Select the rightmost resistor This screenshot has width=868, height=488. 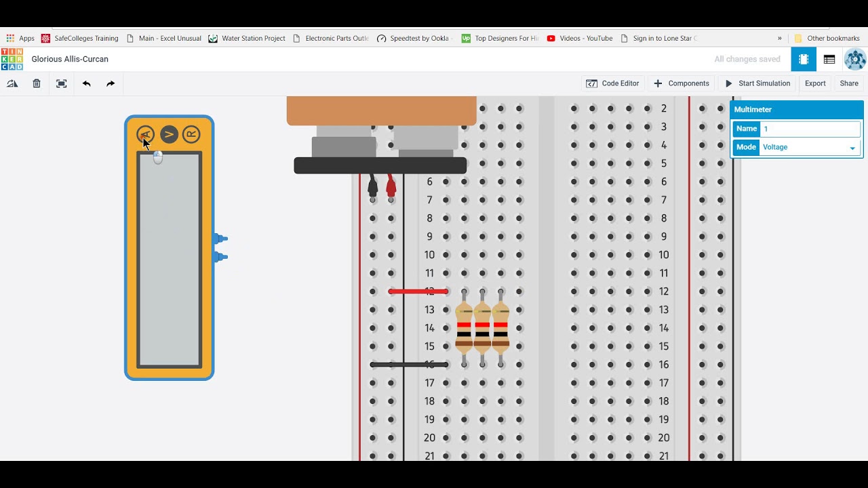coord(500,328)
